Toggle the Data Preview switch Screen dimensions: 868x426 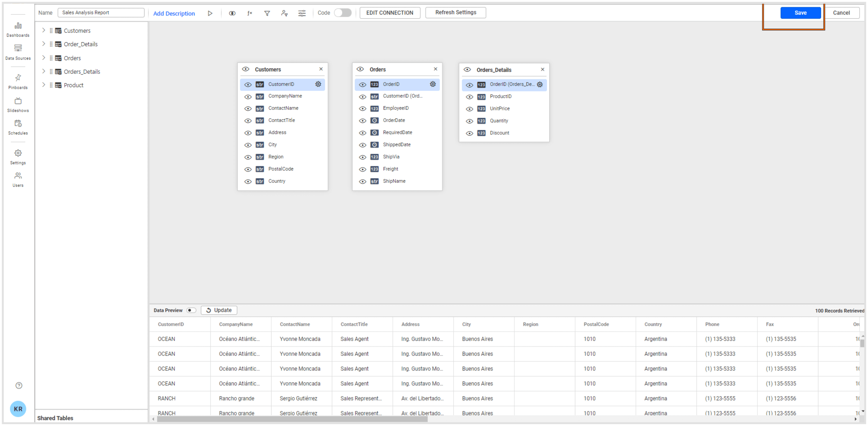coord(191,310)
